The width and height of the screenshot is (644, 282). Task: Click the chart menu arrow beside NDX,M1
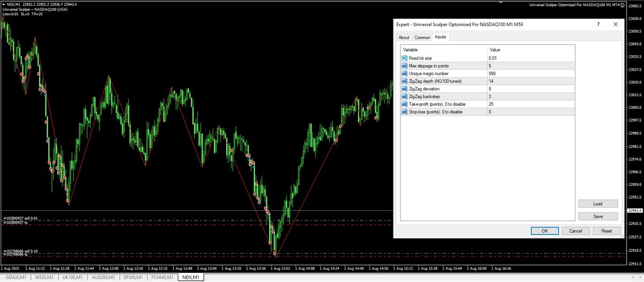pos(3,4)
